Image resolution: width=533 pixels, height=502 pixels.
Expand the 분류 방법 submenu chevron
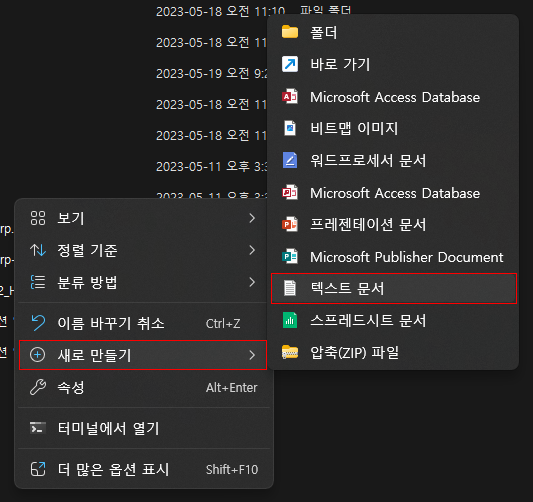(x=252, y=282)
